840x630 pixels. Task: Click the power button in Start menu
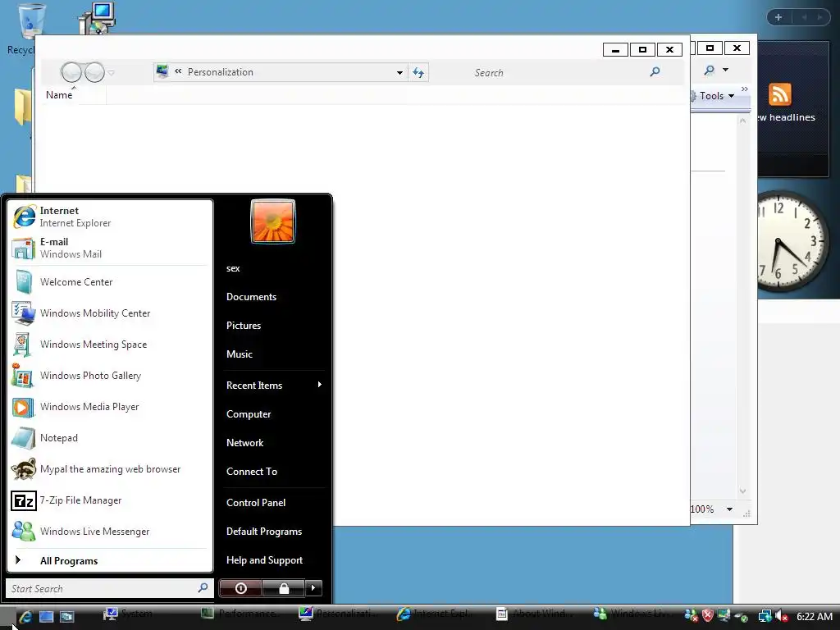(x=240, y=588)
